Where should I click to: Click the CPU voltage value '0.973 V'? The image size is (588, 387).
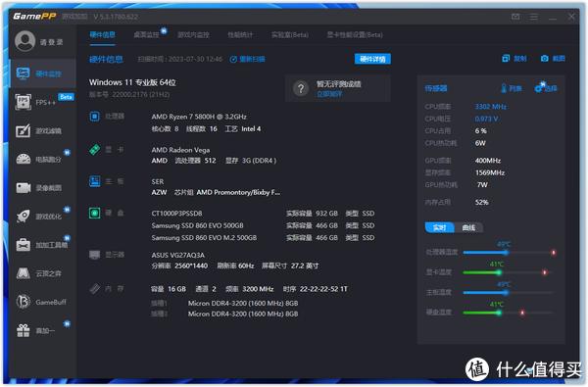pyautogui.click(x=486, y=119)
